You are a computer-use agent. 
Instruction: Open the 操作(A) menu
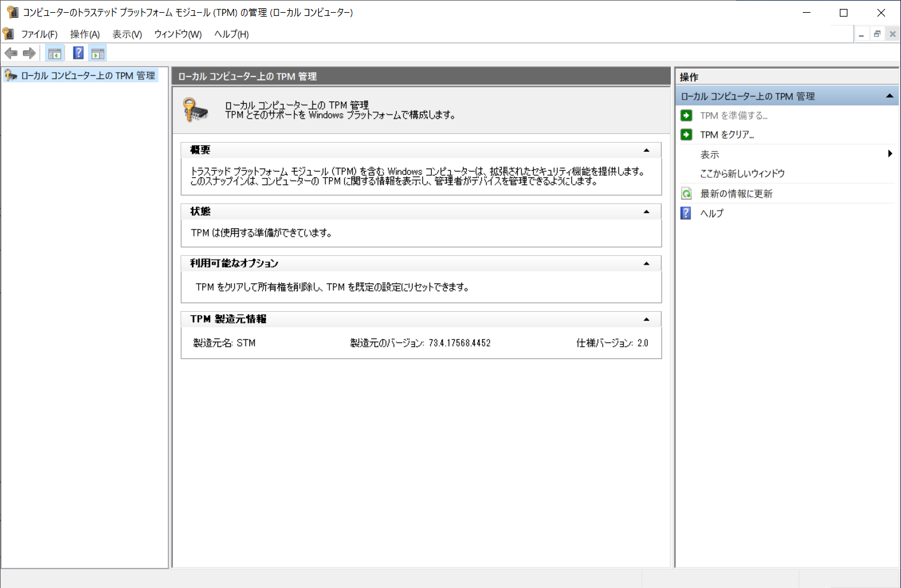pos(85,34)
